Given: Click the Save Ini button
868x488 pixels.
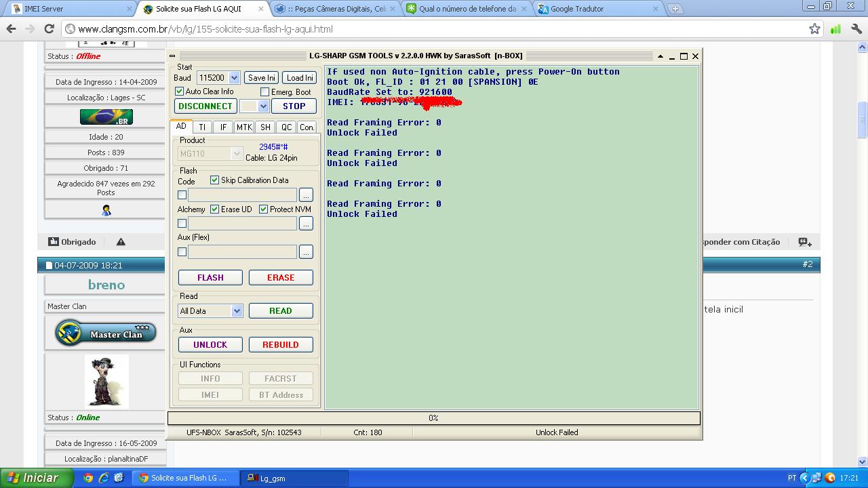Looking at the screenshot, I should click(x=261, y=78).
